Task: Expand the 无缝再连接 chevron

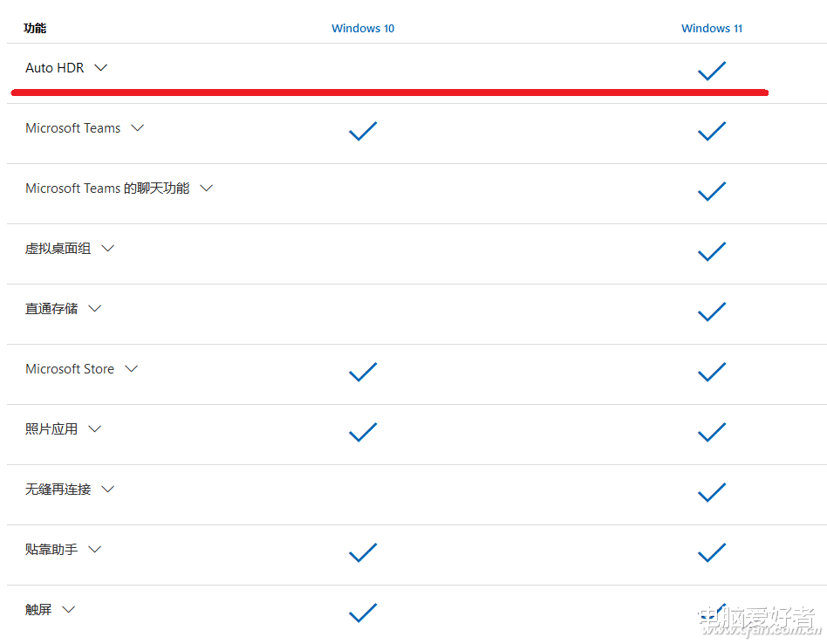Action: 107,490
